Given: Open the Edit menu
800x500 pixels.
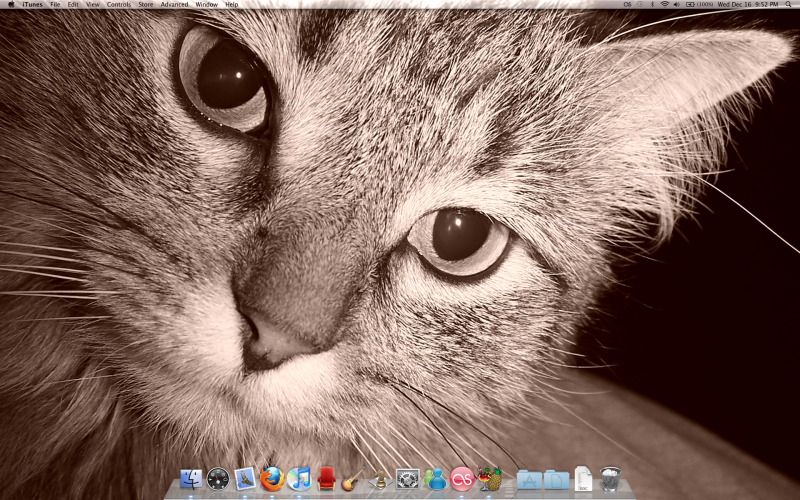Looking at the screenshot, I should coord(73,4).
